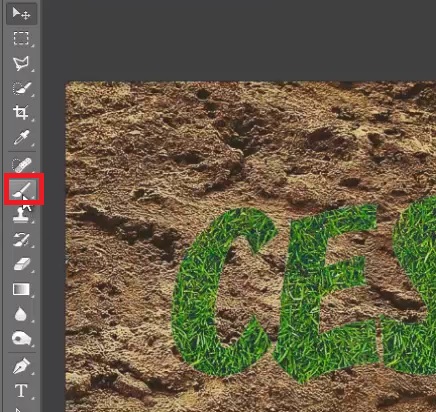Pick the Eyedropper tool
Image resolution: width=436 pixels, height=412 pixels.
click(x=21, y=137)
